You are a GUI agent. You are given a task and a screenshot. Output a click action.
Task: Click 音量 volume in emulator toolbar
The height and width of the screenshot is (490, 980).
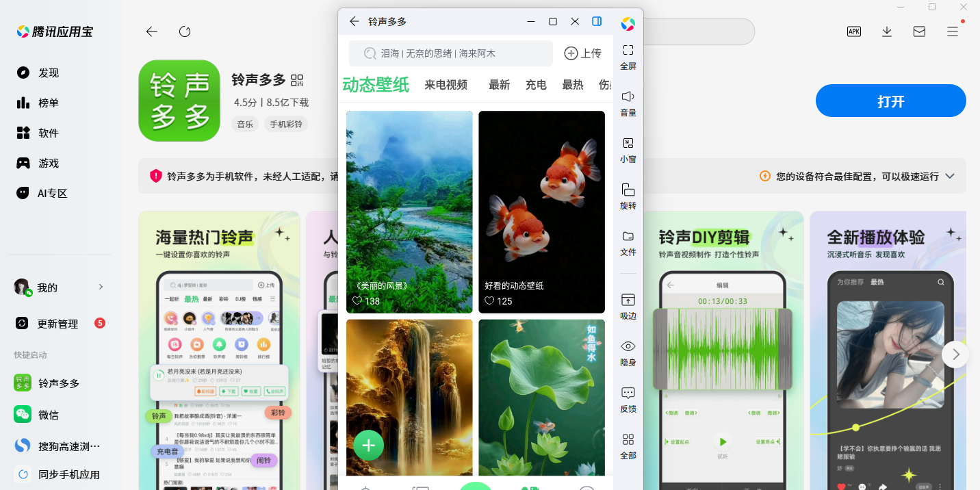coord(628,103)
